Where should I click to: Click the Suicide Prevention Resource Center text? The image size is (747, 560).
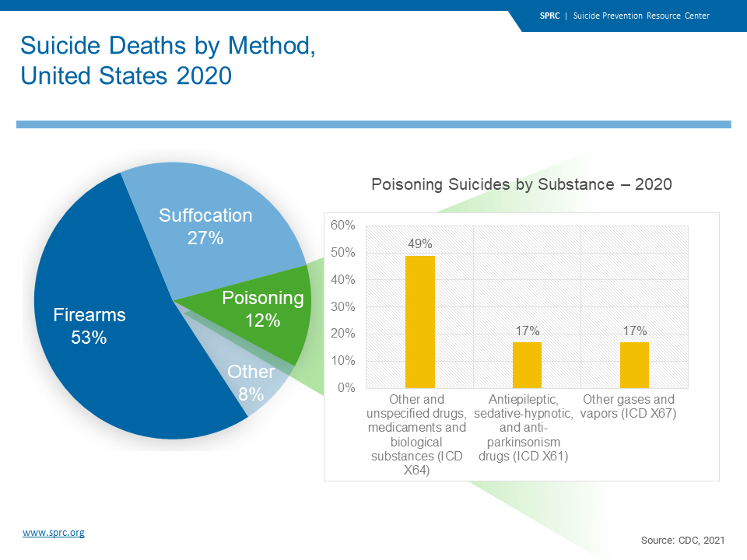coord(641,16)
